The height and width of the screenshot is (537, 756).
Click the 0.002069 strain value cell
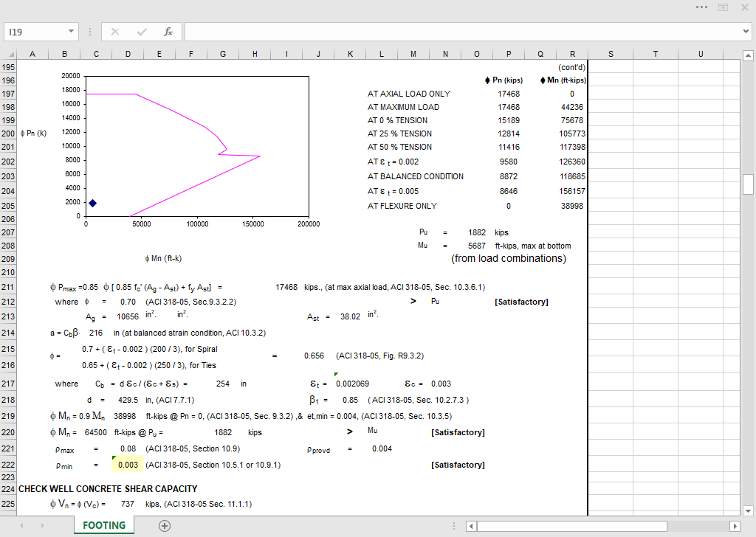click(352, 384)
